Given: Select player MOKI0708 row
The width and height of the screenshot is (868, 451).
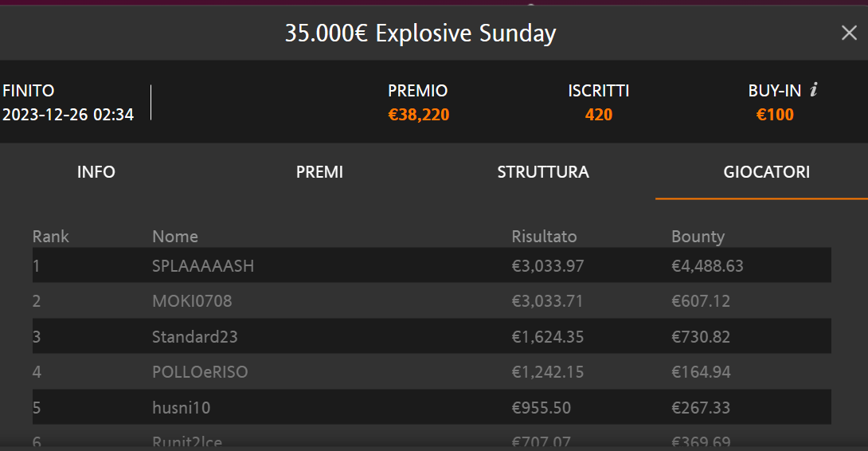Looking at the screenshot, I should pos(432,301).
